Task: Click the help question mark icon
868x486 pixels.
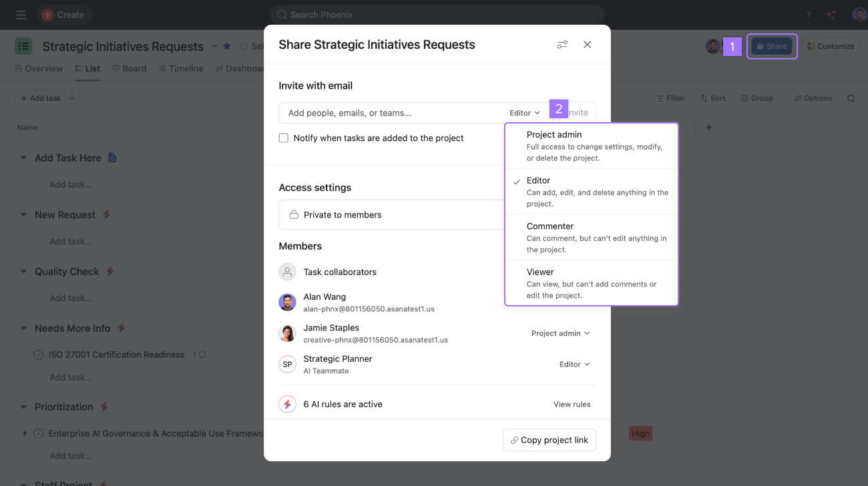Action: pyautogui.click(x=809, y=15)
